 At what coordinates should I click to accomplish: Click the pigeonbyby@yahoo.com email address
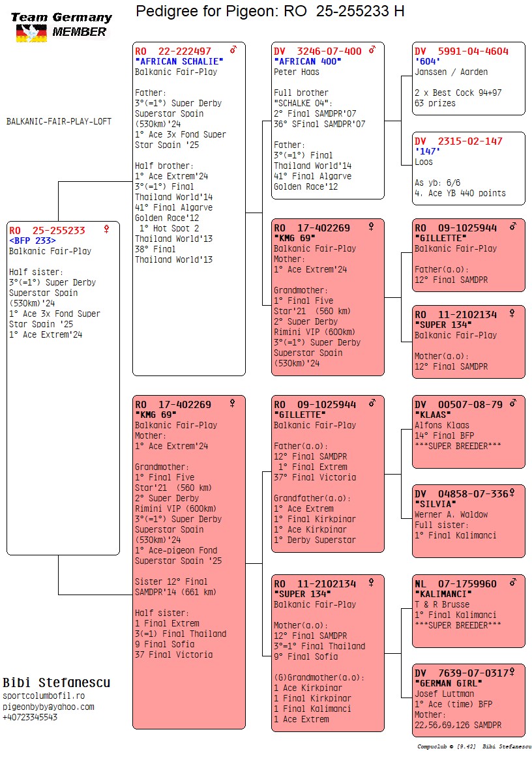coord(48,707)
